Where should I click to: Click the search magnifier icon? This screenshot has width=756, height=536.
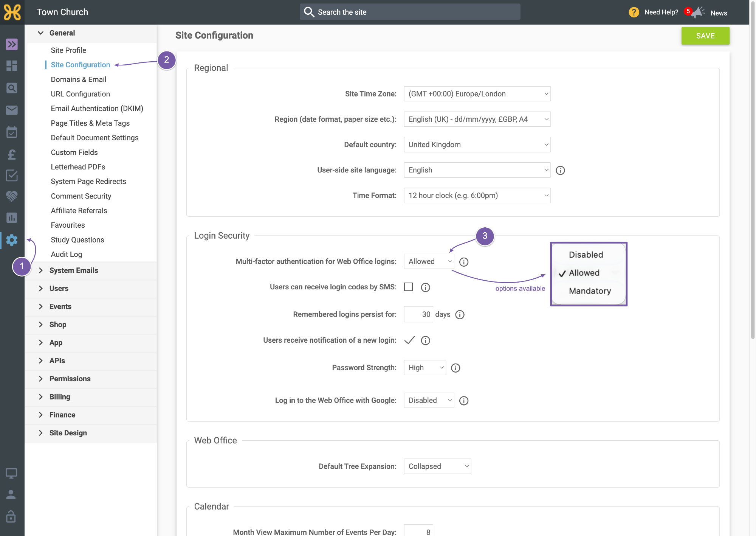tap(309, 12)
